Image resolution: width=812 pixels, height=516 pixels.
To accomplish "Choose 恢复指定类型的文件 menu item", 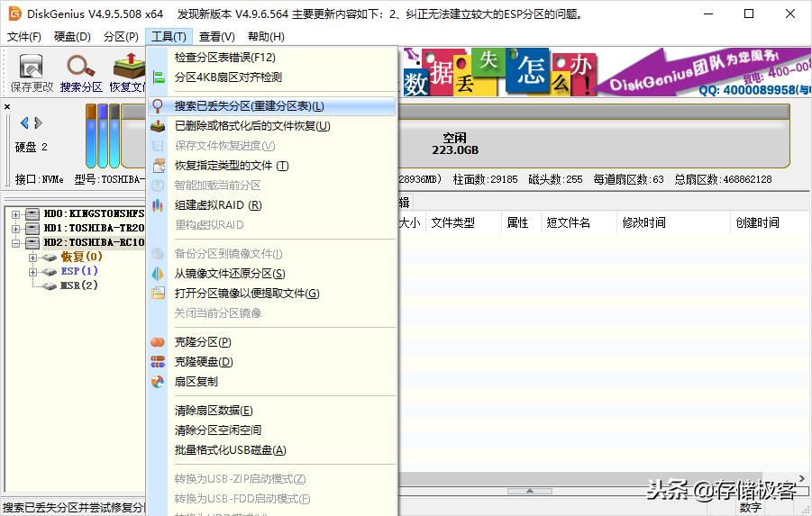I will 272,166.
